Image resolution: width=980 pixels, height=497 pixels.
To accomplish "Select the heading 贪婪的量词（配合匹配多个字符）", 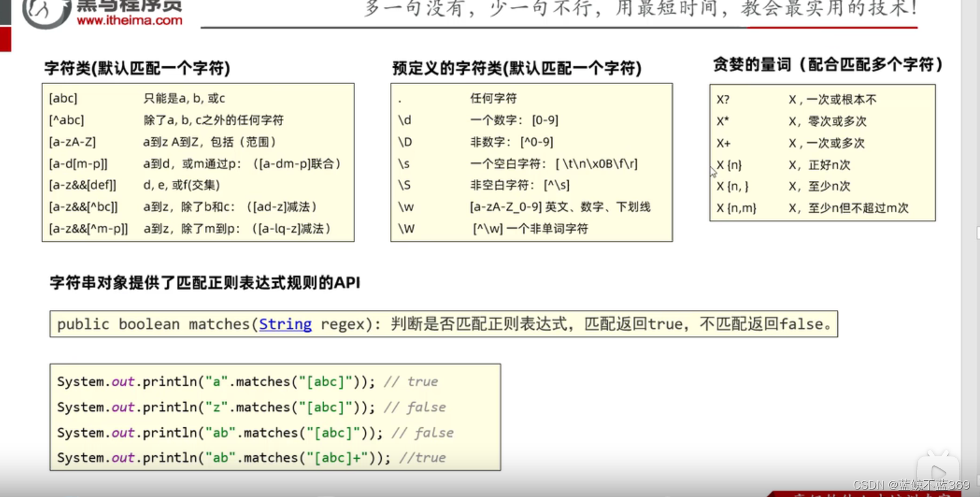I will point(828,64).
